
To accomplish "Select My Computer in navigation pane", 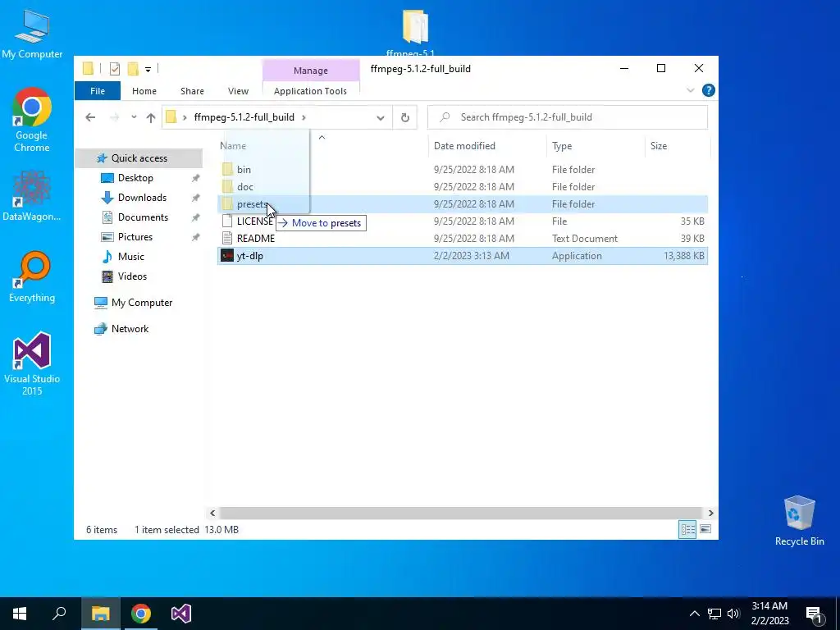I will [x=142, y=303].
